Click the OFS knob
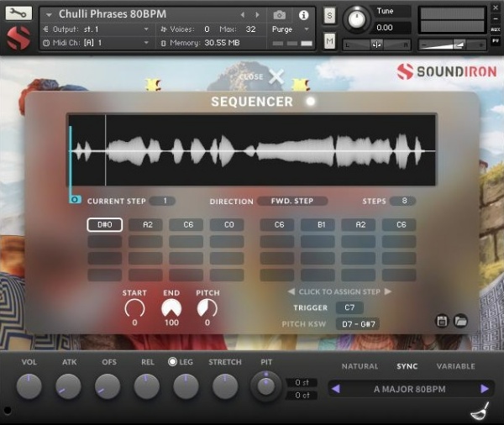Image resolution: width=504 pixels, height=425 pixels. 108,386
